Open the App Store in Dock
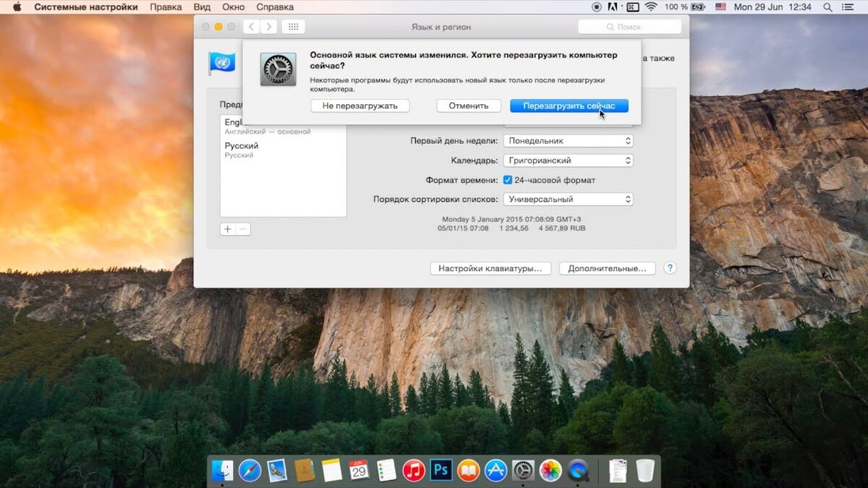 click(x=495, y=471)
